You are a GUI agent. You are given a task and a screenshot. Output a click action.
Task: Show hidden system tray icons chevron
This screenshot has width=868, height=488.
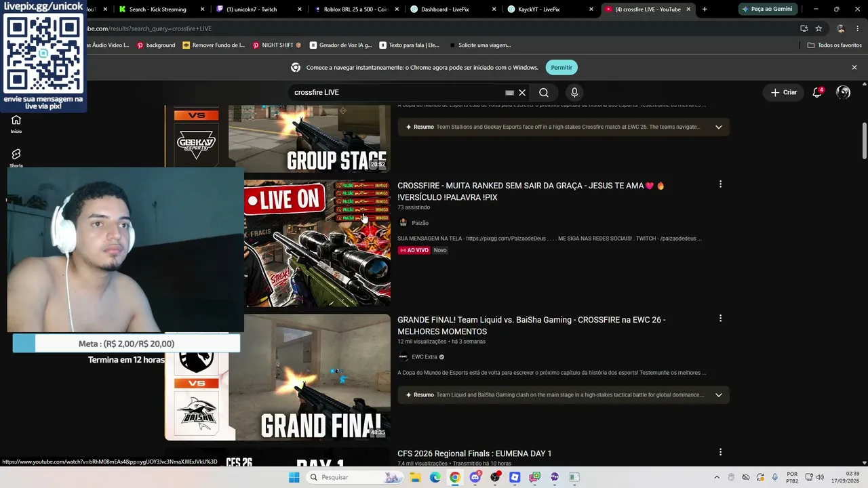(717, 477)
